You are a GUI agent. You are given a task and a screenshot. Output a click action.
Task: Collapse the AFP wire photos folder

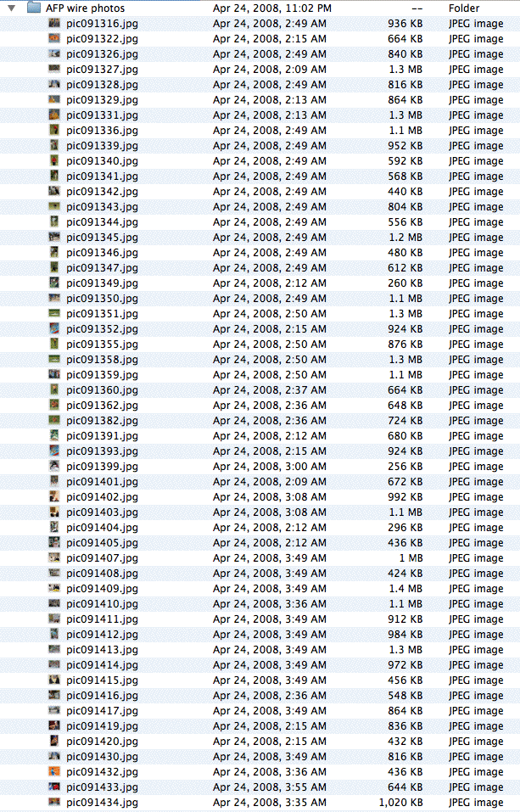coord(12,8)
